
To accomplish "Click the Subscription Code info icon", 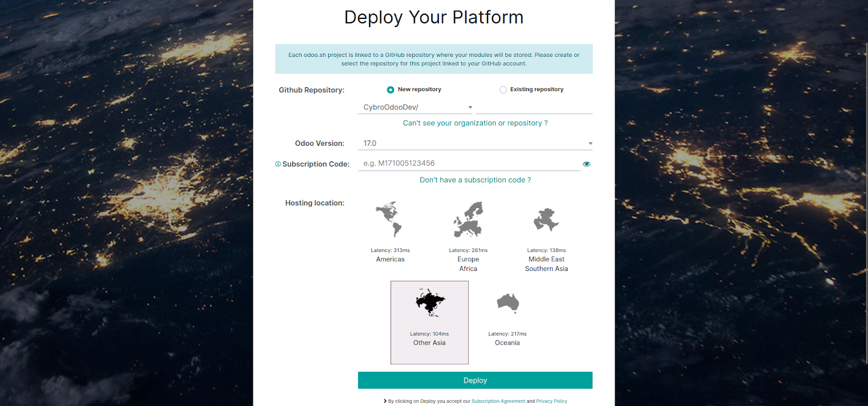I will (278, 164).
